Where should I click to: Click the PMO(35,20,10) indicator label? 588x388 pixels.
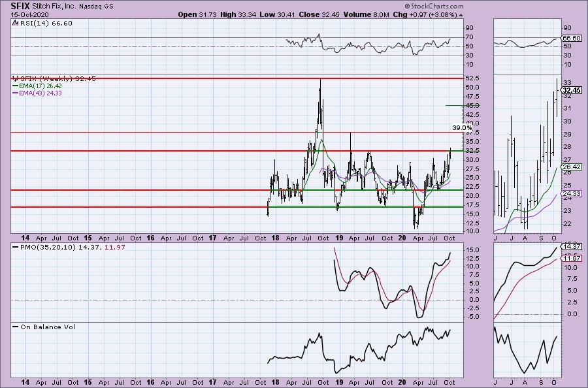48,248
